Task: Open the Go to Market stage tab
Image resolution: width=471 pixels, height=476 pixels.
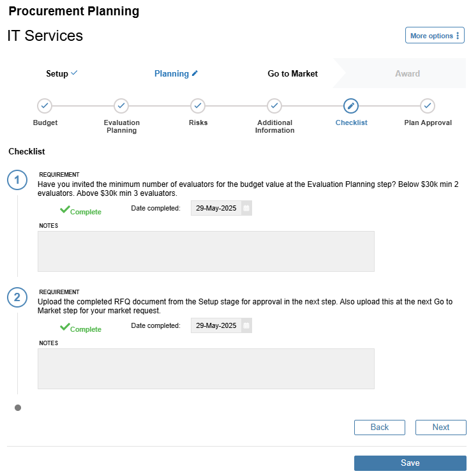Action: click(292, 73)
